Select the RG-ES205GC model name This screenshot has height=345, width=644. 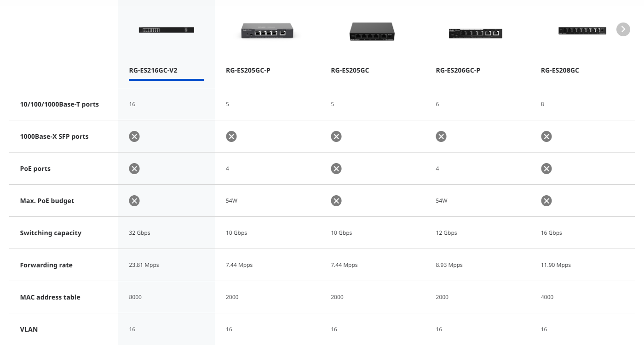[350, 70]
